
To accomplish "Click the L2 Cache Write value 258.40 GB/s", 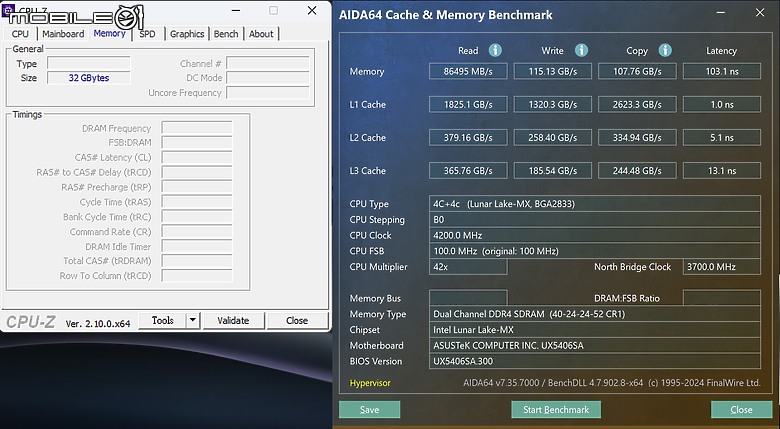I will [x=553, y=137].
